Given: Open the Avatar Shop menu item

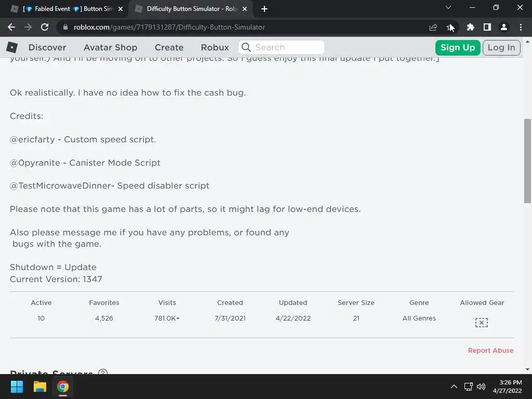Looking at the screenshot, I should [110, 47].
